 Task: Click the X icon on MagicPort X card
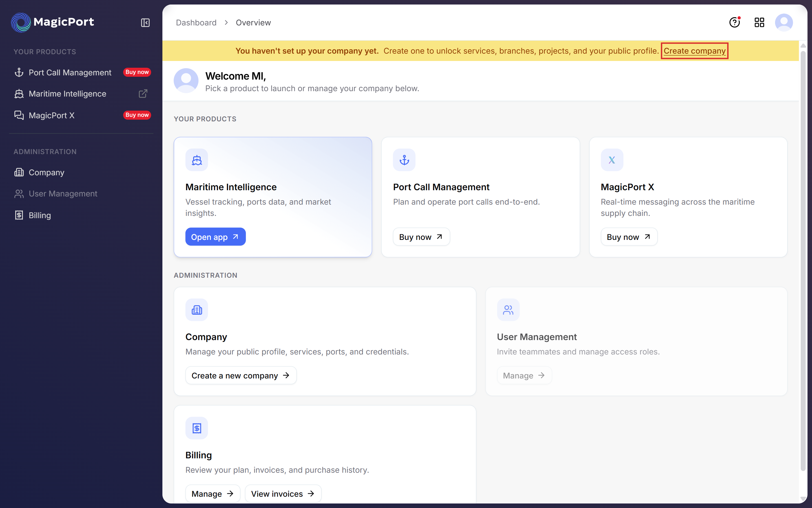coord(612,160)
